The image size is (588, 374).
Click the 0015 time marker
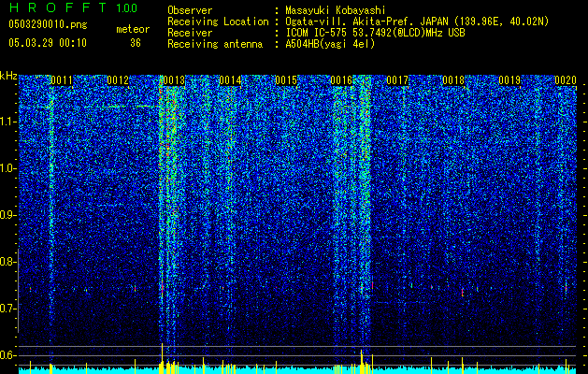coord(286,80)
